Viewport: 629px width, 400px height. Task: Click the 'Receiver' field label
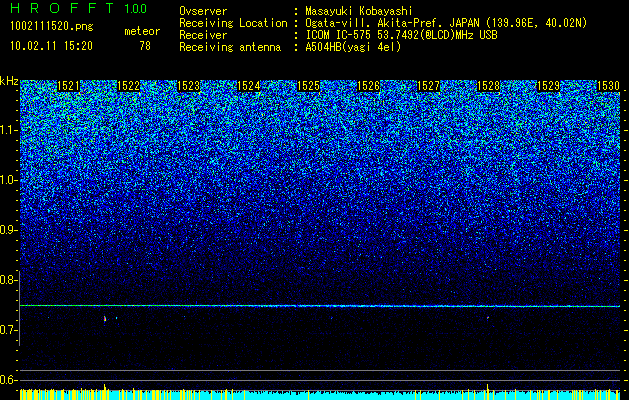click(x=203, y=35)
